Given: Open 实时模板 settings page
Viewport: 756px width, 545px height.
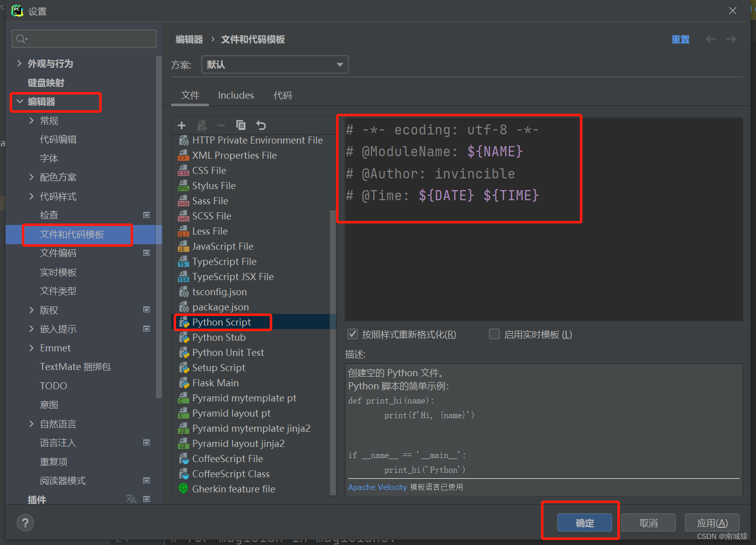Looking at the screenshot, I should click(58, 272).
